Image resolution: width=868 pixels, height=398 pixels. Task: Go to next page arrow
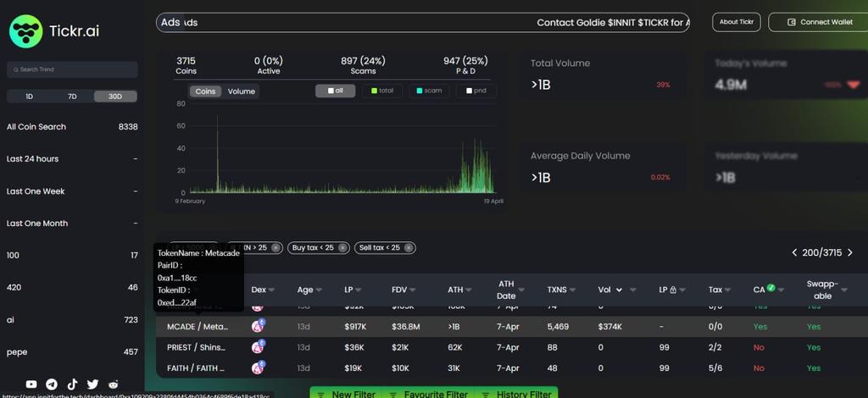850,252
